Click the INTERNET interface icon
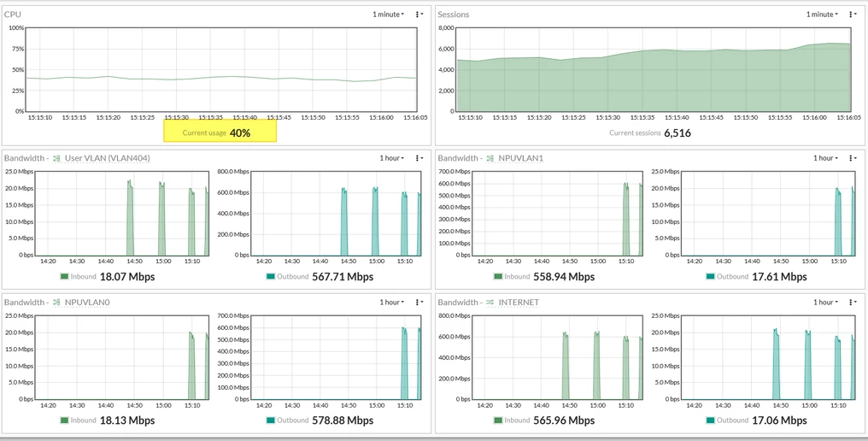 490,303
